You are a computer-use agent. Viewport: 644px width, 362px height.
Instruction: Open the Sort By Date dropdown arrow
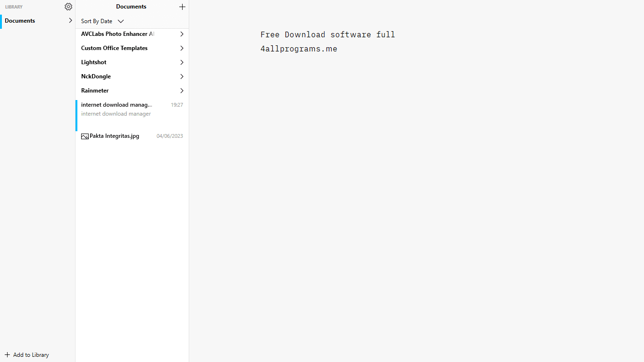(x=121, y=21)
